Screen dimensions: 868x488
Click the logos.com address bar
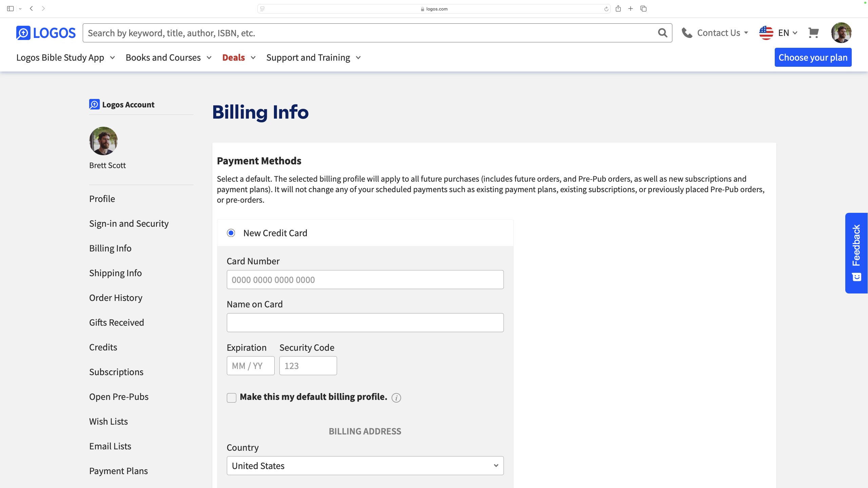(x=434, y=9)
